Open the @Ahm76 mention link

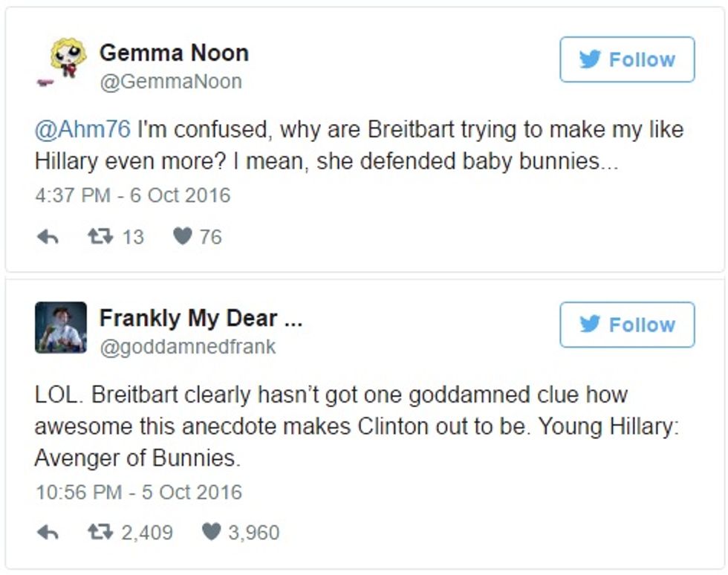point(82,129)
